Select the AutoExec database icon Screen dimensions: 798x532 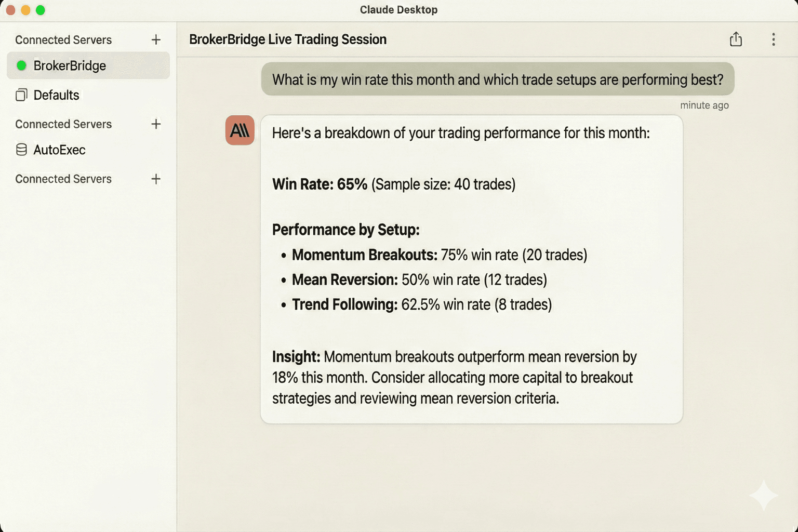point(21,150)
